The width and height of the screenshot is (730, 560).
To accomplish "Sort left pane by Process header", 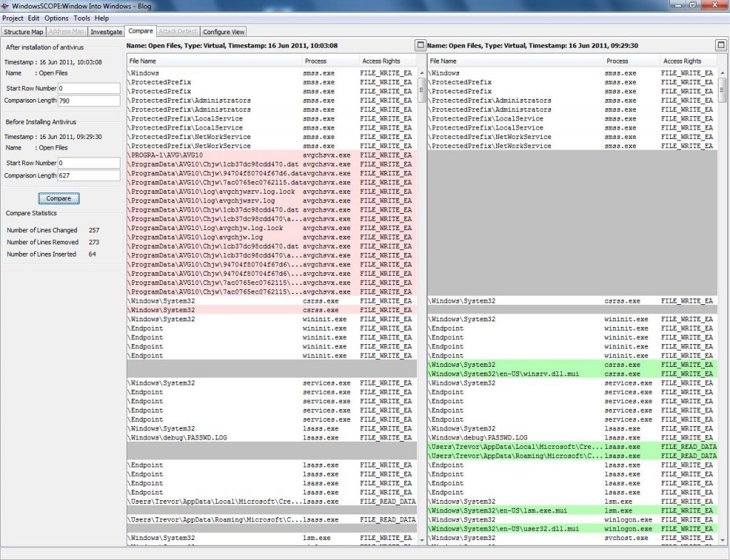I will (330, 61).
